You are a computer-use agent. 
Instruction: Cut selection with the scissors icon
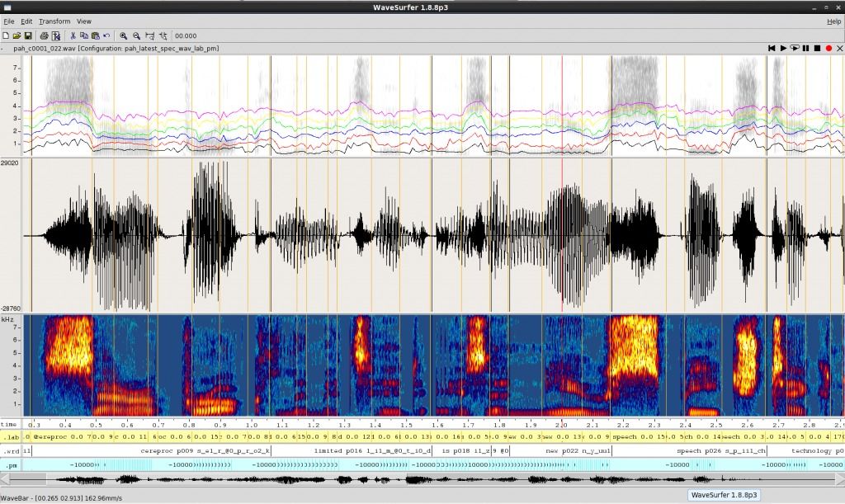tap(73, 36)
